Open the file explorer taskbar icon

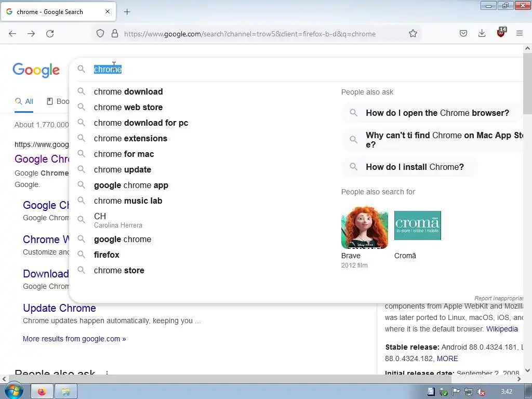[x=66, y=392]
